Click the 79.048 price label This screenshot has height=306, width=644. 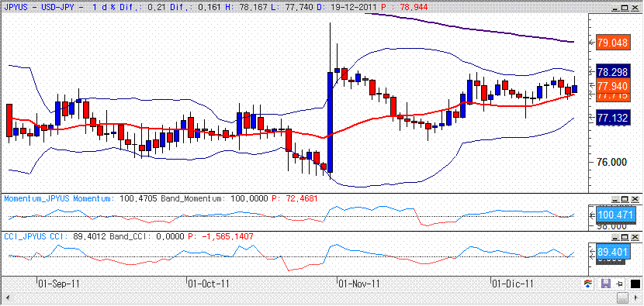612,43
